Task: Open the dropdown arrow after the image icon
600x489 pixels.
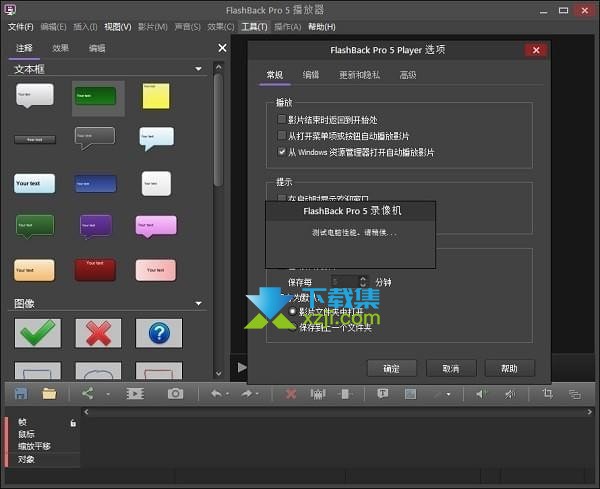Action: [x=448, y=394]
